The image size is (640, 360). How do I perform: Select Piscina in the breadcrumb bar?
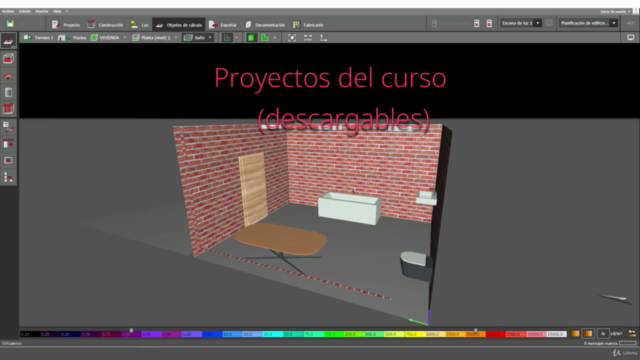click(72, 38)
